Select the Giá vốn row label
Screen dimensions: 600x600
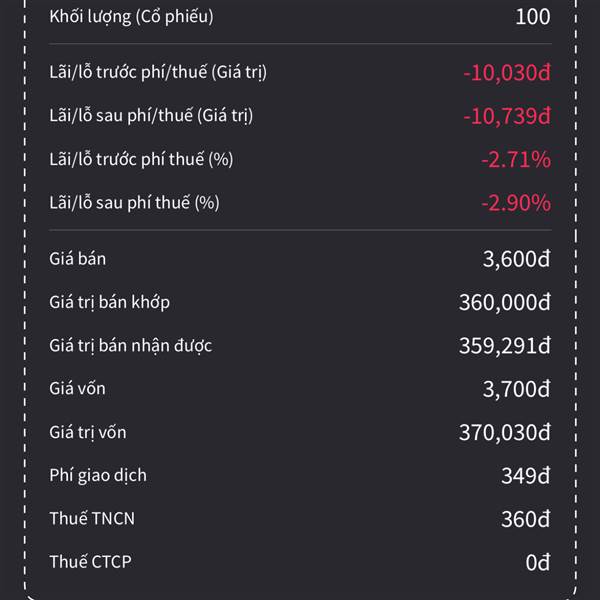(x=77, y=388)
